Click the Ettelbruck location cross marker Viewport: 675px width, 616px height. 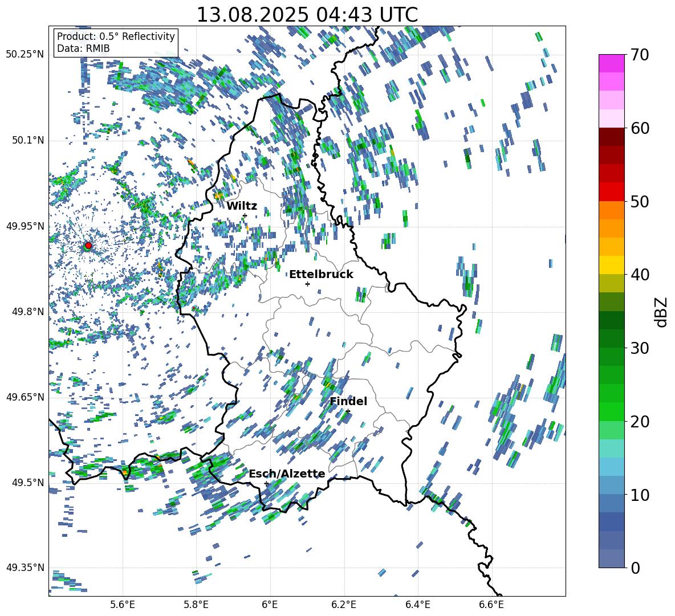307,284
